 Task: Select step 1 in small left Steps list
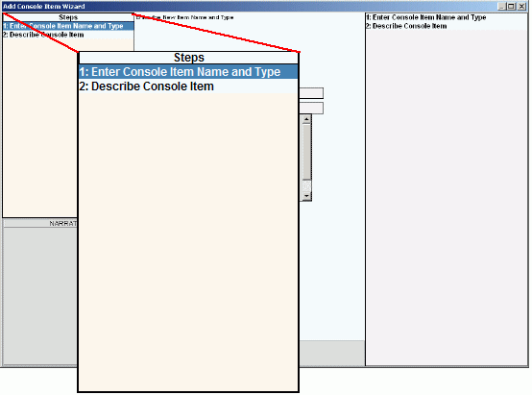click(68, 26)
